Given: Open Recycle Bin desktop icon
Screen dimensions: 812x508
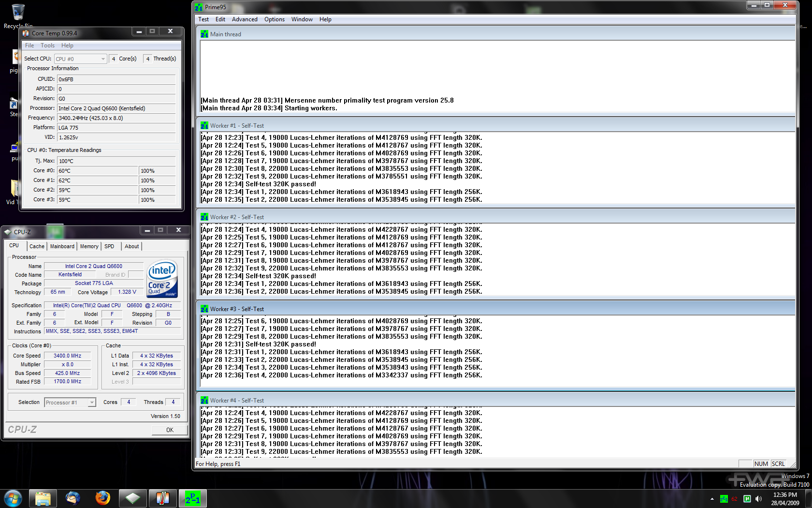Looking at the screenshot, I should point(18,15).
